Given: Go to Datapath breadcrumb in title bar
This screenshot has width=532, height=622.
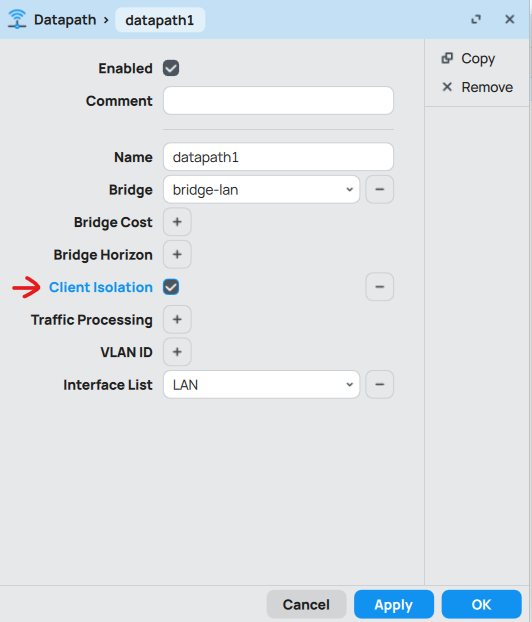Looking at the screenshot, I should (x=65, y=19).
